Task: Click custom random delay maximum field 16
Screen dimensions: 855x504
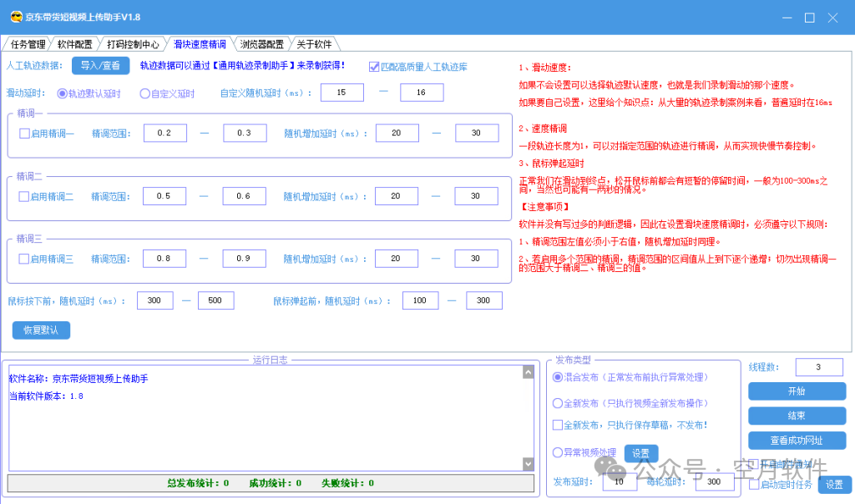Action: (422, 93)
